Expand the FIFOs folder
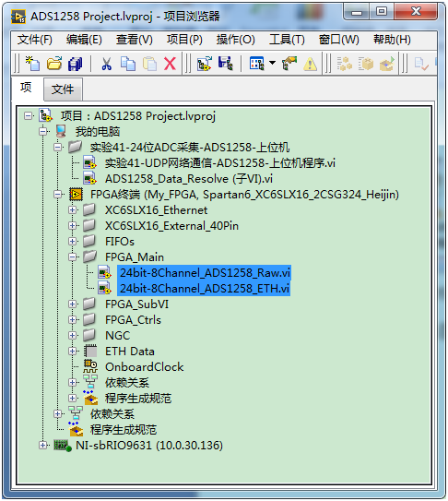Image resolution: width=448 pixels, height=501 pixels. tap(73, 241)
